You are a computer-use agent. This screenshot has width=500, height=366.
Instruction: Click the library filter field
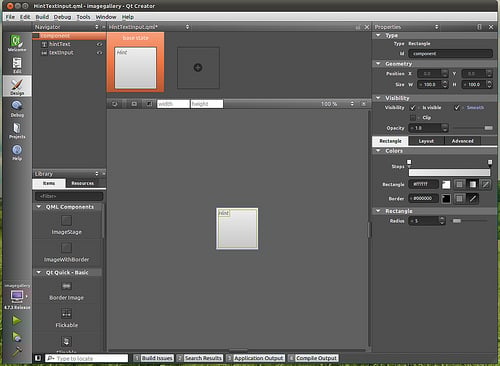[x=69, y=196]
